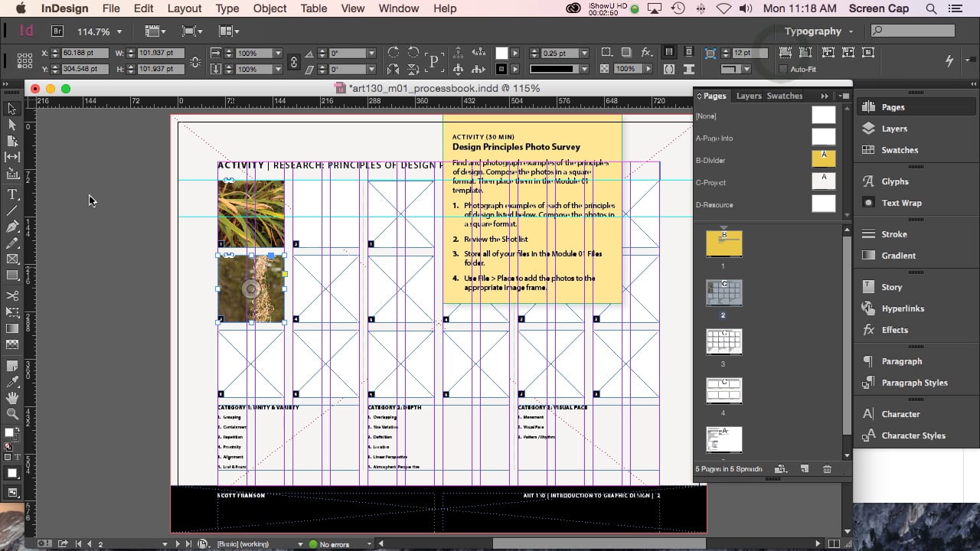Open zoom level 114.7% dropdown
980x551 pixels.
[x=119, y=32]
